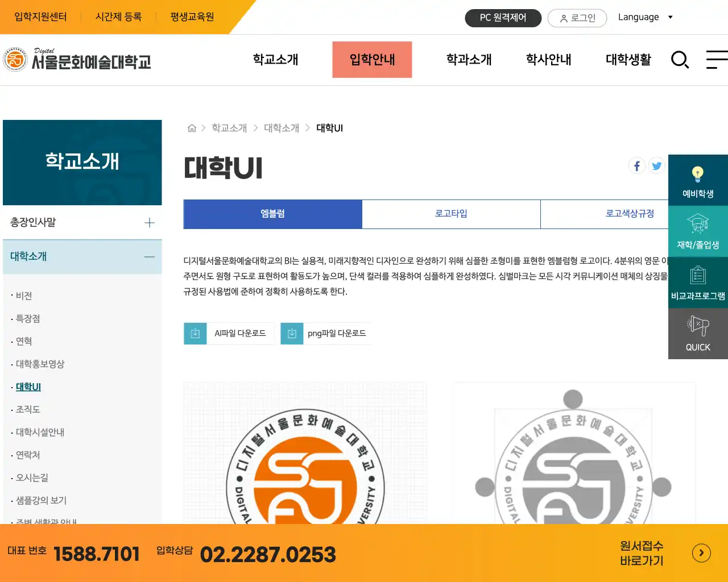This screenshot has height=582, width=728.
Task: Click the 총장인사말 sidebar heading
Action: (x=33, y=223)
